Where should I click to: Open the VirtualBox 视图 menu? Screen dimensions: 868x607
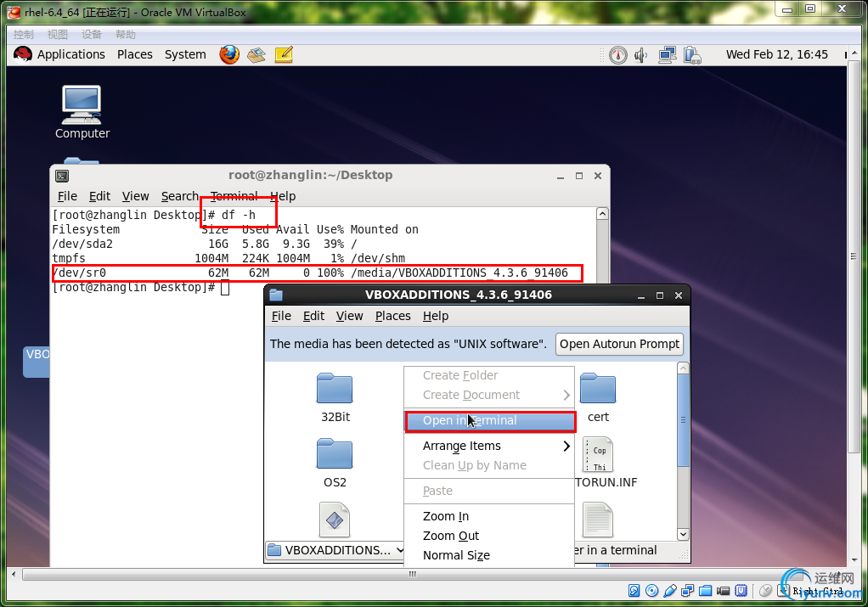(x=57, y=34)
